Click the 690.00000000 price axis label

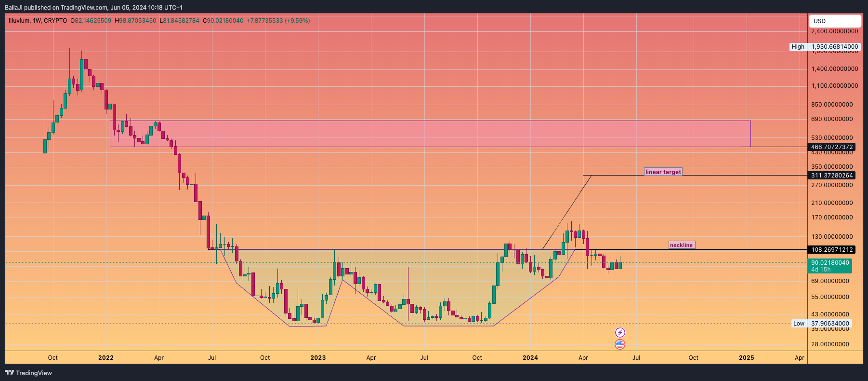click(832, 119)
